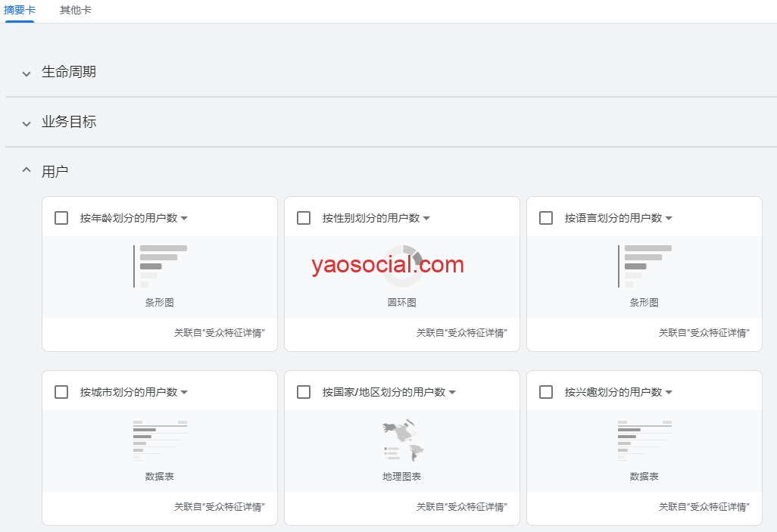
Task: Click the bar chart icon in 按语言划分的用户数 card
Action: point(644,266)
